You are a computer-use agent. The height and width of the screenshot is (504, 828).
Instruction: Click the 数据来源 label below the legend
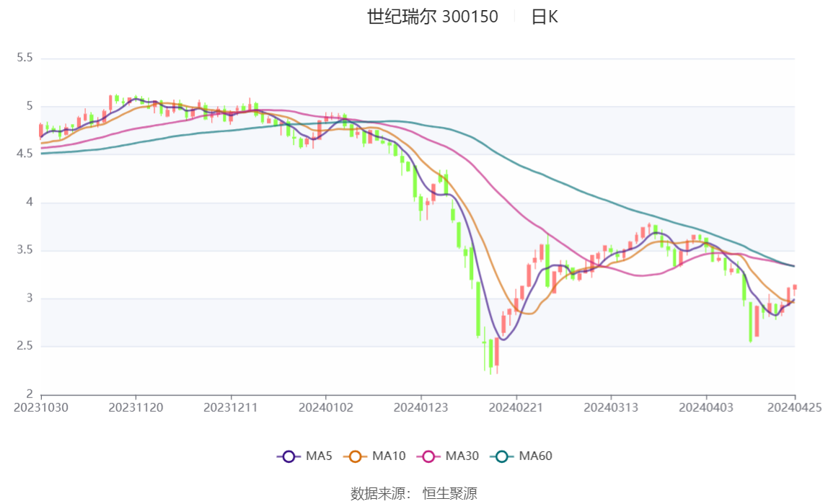coord(380,493)
